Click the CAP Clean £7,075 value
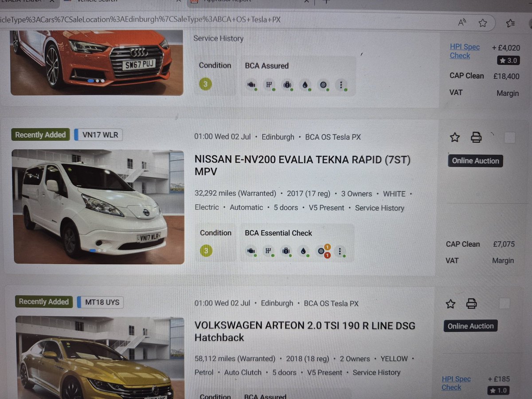The width and height of the screenshot is (532, 399). 504,244
